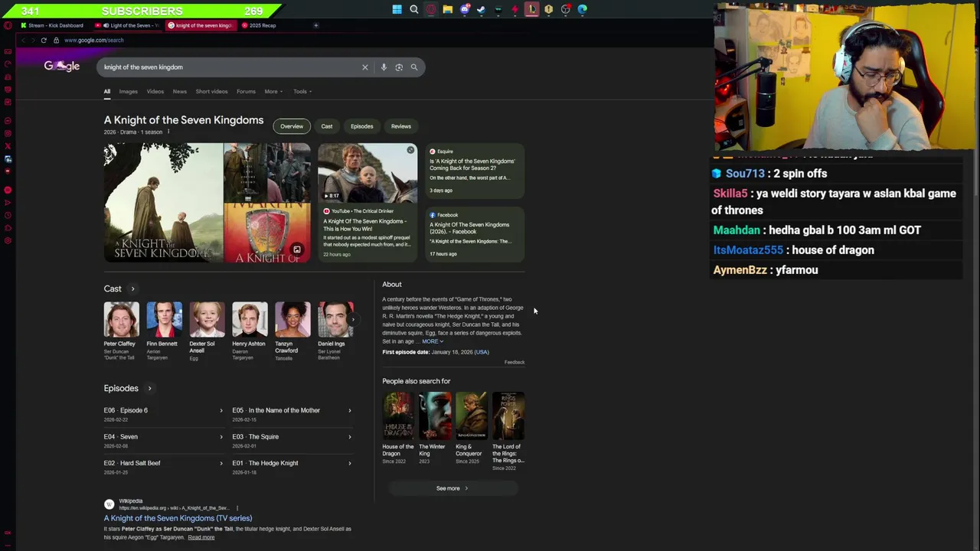The height and width of the screenshot is (551, 980).
Task: Open League of Legends taskbar icon
Action: click(532, 10)
